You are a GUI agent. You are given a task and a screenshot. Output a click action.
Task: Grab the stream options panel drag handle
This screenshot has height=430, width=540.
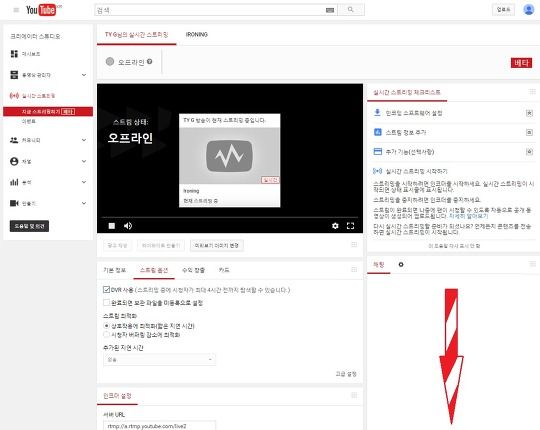pos(354,270)
